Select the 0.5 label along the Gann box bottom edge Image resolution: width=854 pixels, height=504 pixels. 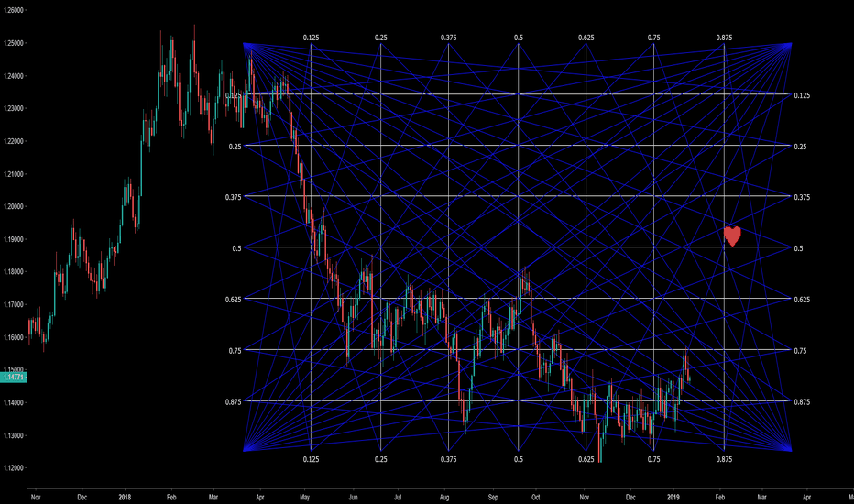(x=519, y=459)
